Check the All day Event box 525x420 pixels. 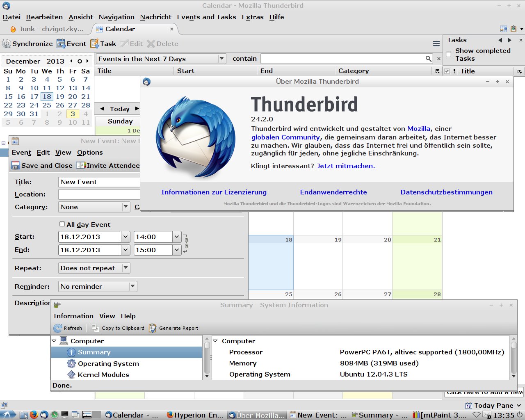[62, 224]
